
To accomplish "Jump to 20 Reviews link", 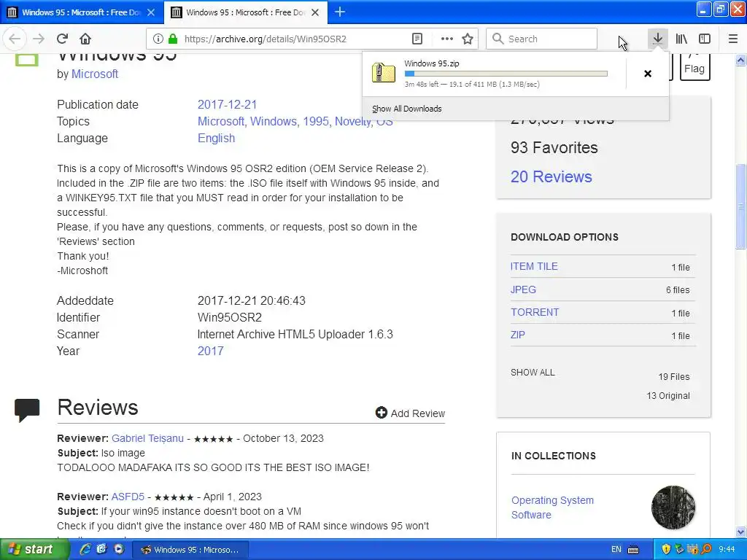I will 551,176.
